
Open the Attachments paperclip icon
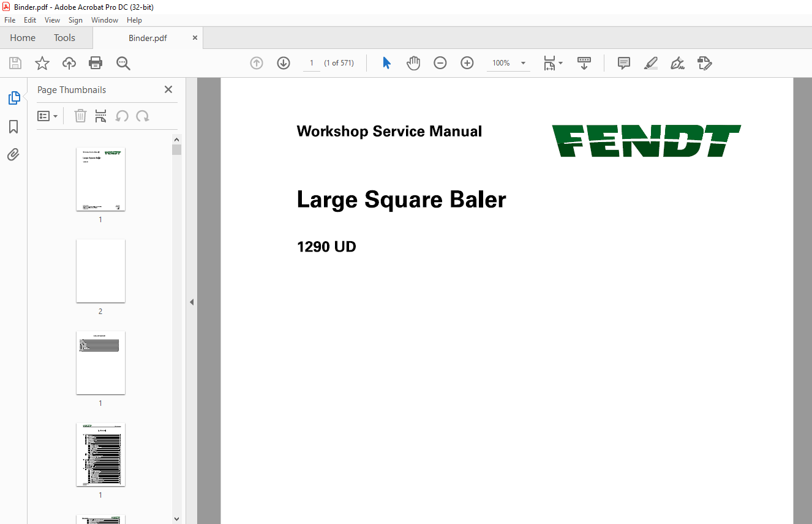pyautogui.click(x=13, y=155)
